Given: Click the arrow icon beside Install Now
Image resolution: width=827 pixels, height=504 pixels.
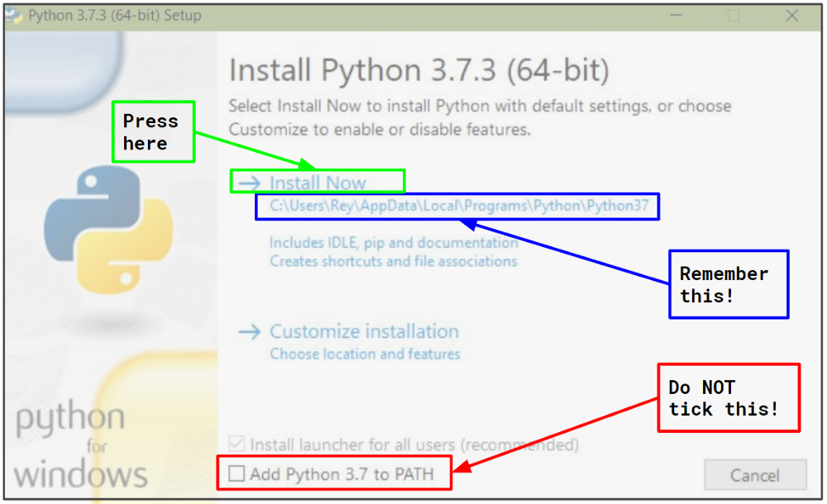Looking at the screenshot, I should pyautogui.click(x=250, y=183).
